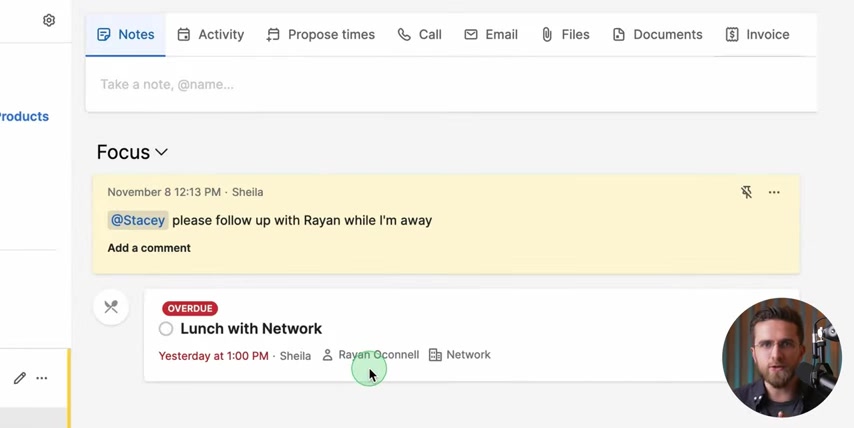Click the November 8 12:13 PM timestamp

(x=164, y=192)
